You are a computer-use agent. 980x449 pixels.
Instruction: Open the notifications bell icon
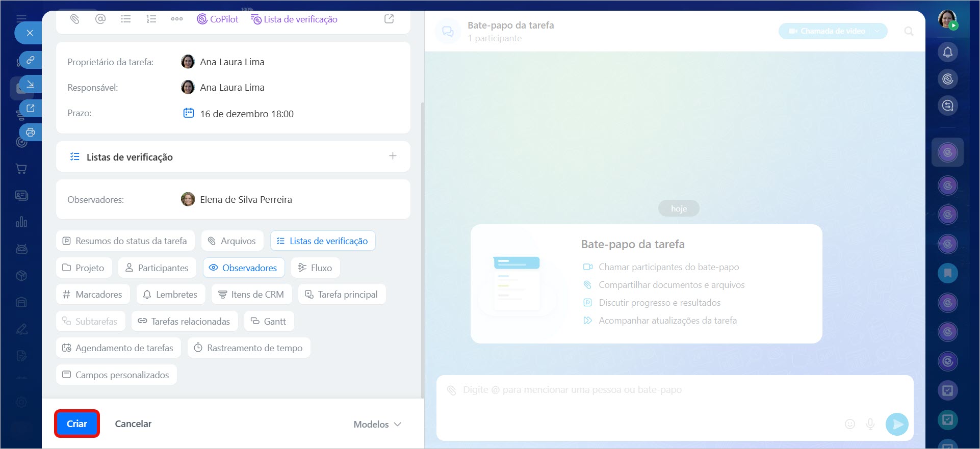click(947, 52)
